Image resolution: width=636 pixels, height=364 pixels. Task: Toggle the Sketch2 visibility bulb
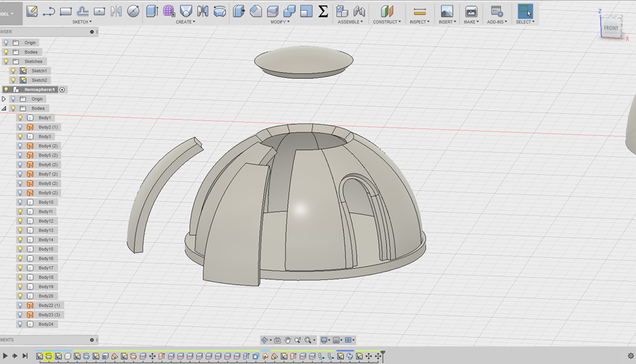pyautogui.click(x=13, y=80)
